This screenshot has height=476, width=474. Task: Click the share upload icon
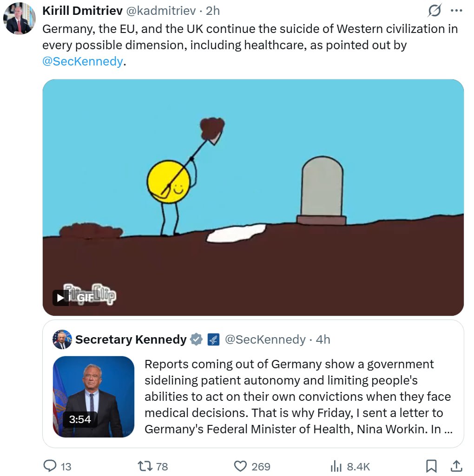pos(456,465)
